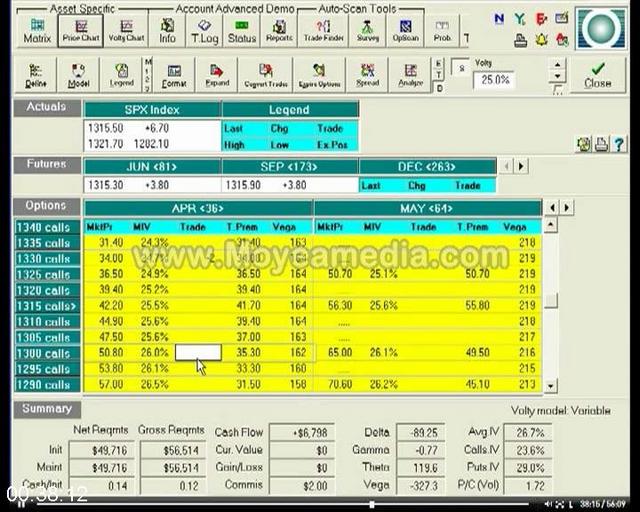Open the T.Log trade log

click(204, 31)
